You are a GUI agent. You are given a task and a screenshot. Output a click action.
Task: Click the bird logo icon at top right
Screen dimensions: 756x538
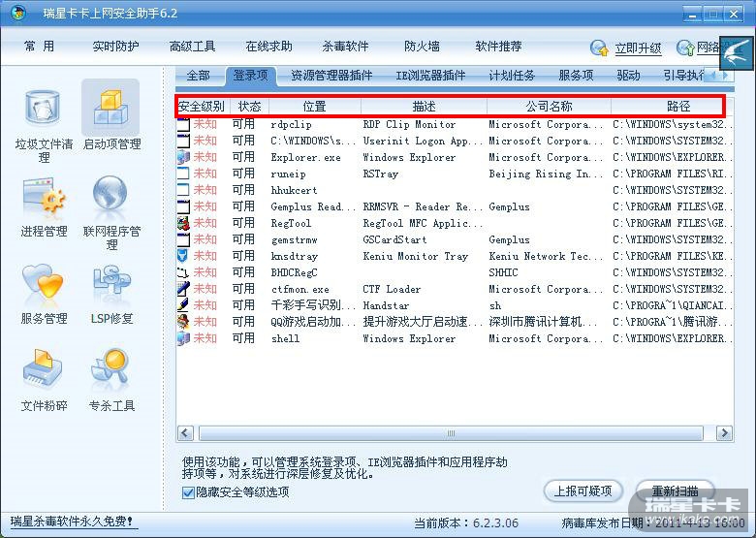pyautogui.click(x=737, y=53)
